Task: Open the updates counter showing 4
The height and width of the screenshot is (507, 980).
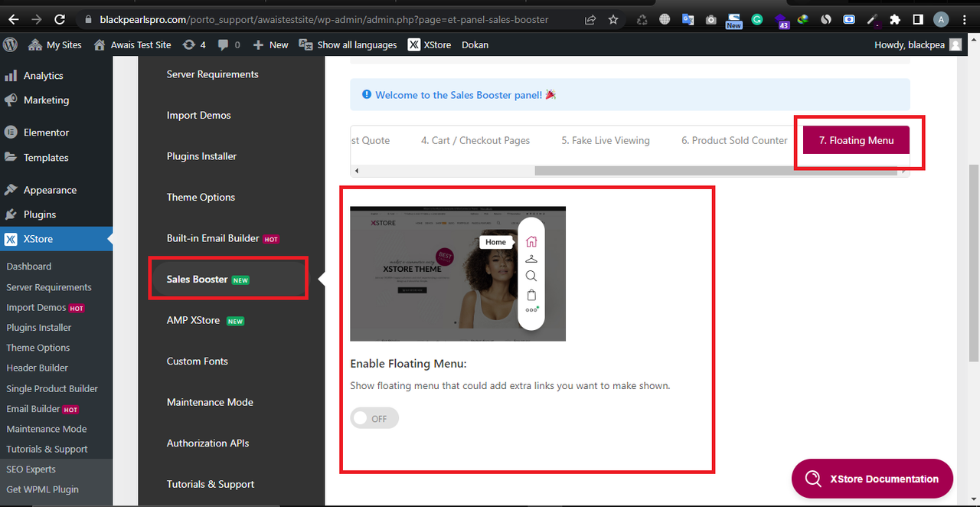Action: (x=194, y=45)
